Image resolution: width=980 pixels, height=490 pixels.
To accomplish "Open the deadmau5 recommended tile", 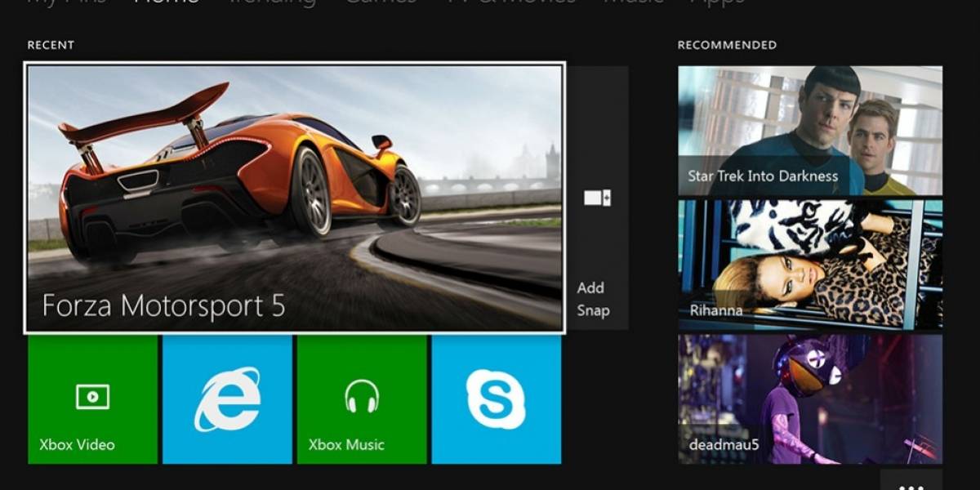I will pyautogui.click(x=810, y=399).
